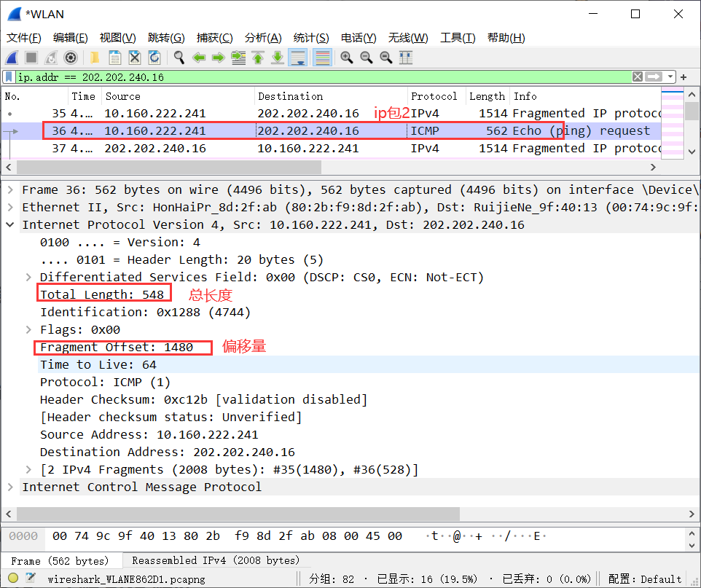Sort packets by No. column
Viewport: 701px width, 588px height.
click(x=35, y=96)
